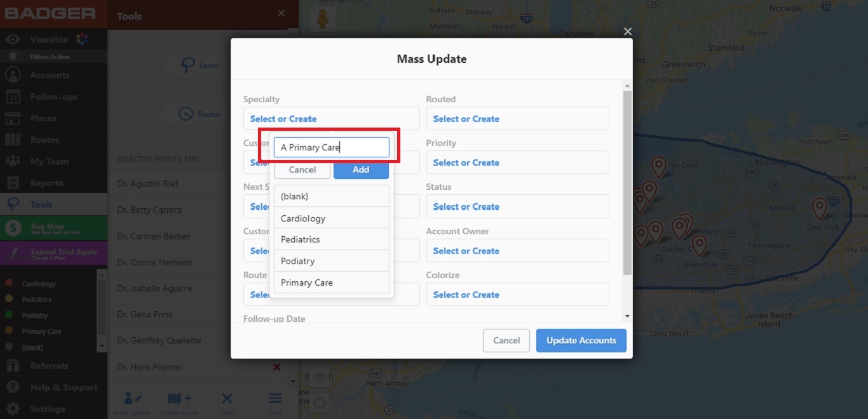Click the Podiatry color dot in the legend
The height and width of the screenshot is (419, 868).
click(10, 315)
